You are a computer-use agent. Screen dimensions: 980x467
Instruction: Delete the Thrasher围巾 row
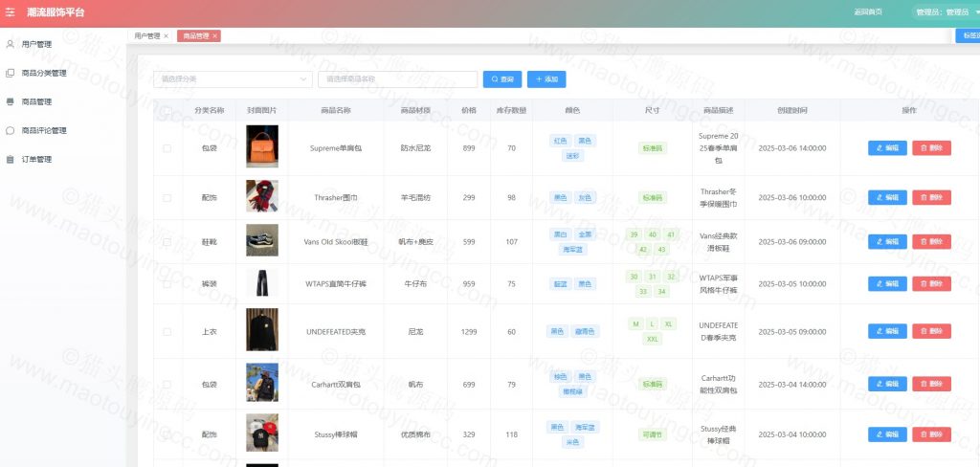[x=932, y=197]
